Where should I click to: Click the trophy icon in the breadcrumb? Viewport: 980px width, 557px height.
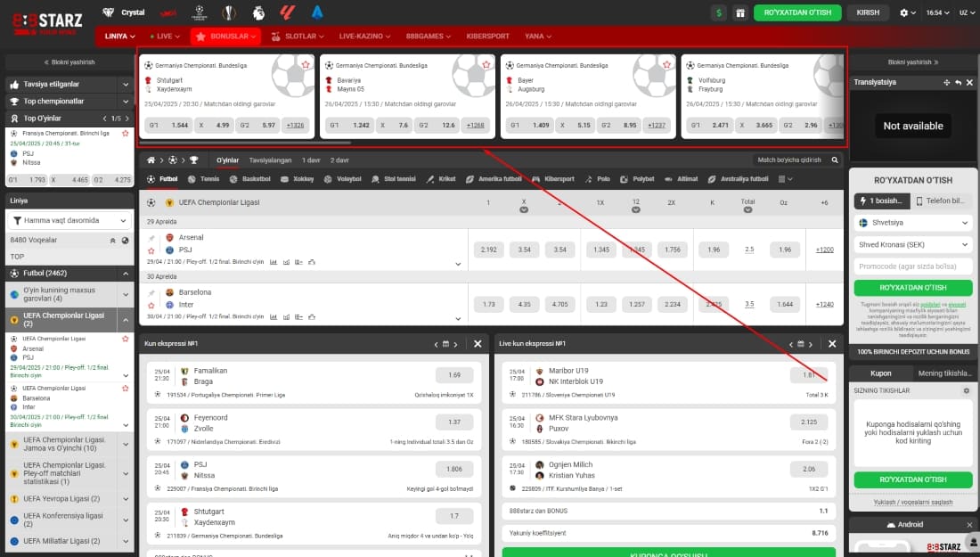tap(193, 160)
